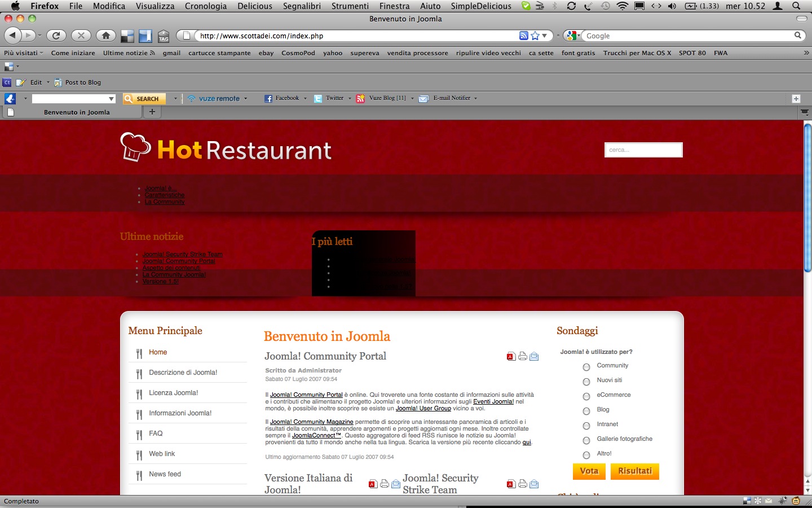Select the Blog poll option

(x=586, y=411)
